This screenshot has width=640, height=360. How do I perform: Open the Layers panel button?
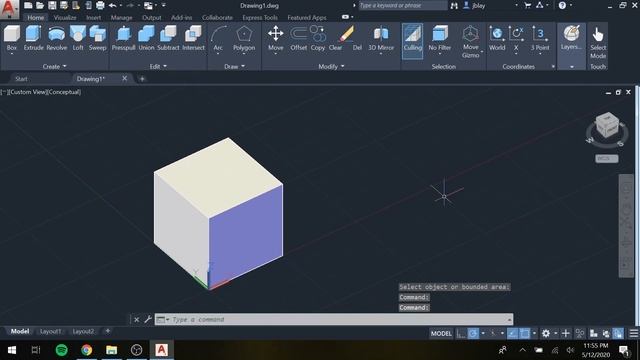(571, 38)
